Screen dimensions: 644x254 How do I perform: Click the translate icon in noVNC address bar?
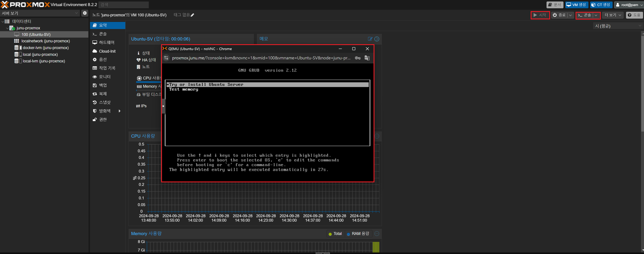coord(367,58)
